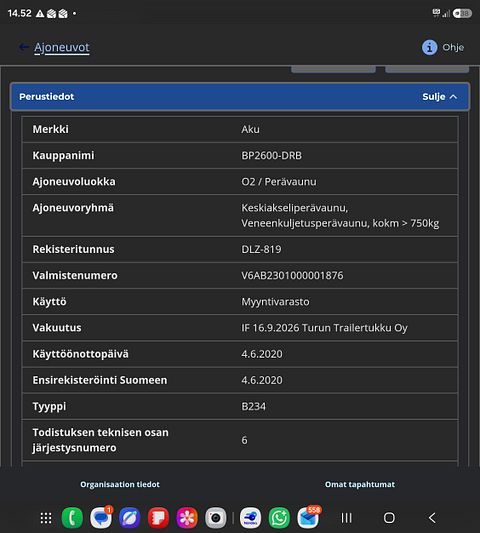Tap the signal strength icon
Image resolution: width=480 pixels, height=533 pixels.
pyautogui.click(x=446, y=14)
